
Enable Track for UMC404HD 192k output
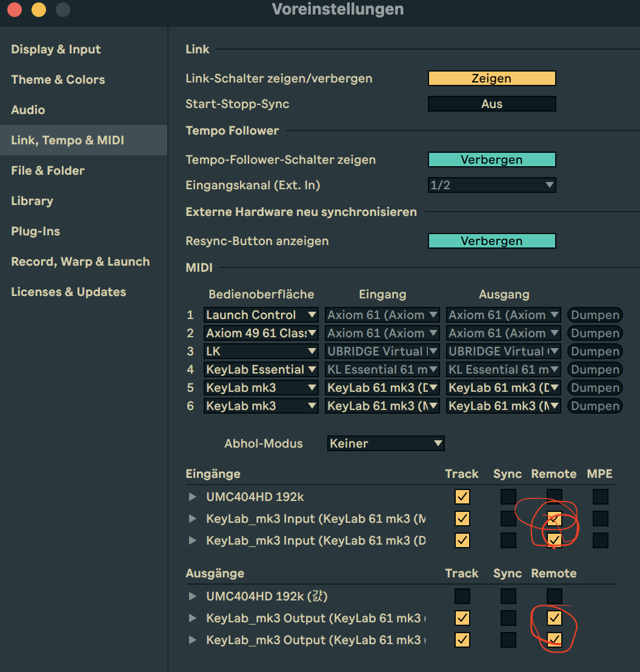(462, 596)
